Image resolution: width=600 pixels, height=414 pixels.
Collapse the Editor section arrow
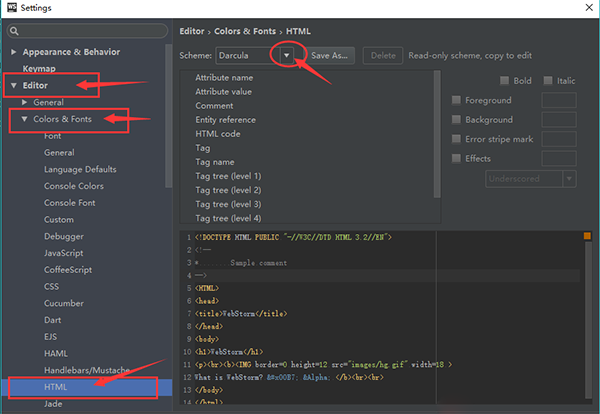point(13,86)
